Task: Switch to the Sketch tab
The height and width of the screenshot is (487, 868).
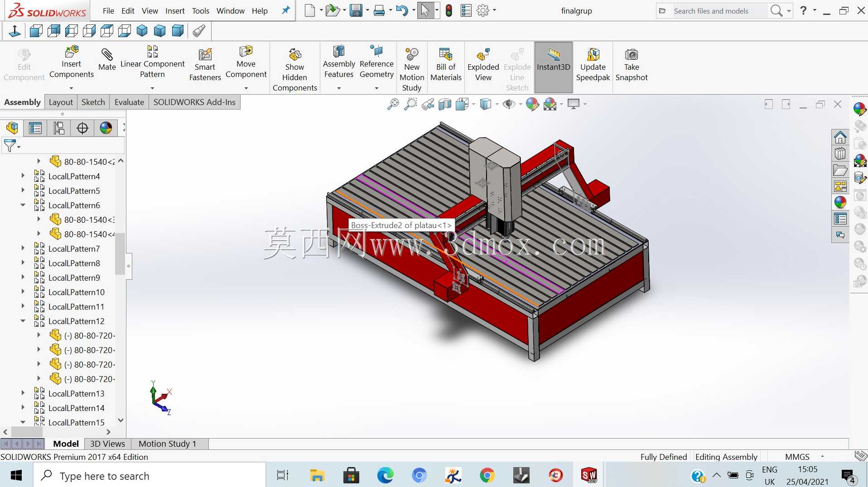Action: [93, 102]
